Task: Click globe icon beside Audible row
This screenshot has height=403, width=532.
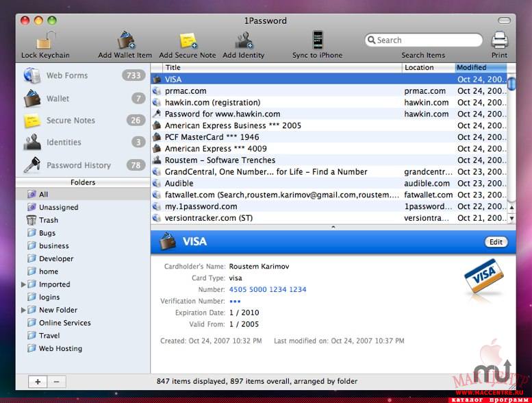Action: [x=156, y=183]
